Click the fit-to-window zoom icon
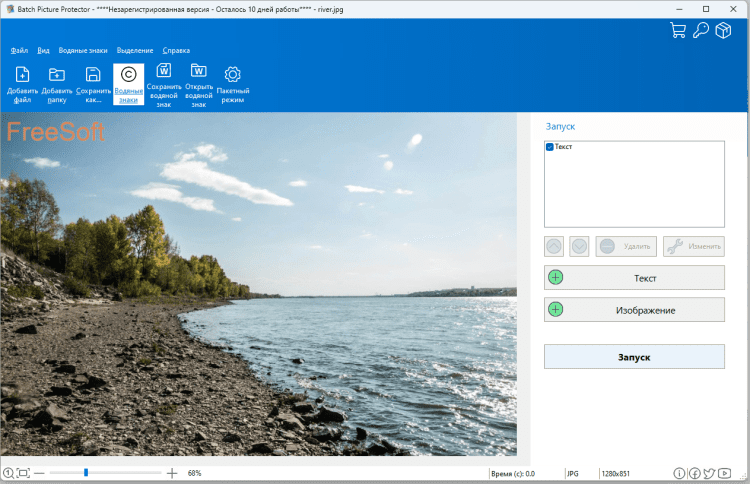 click(23, 473)
